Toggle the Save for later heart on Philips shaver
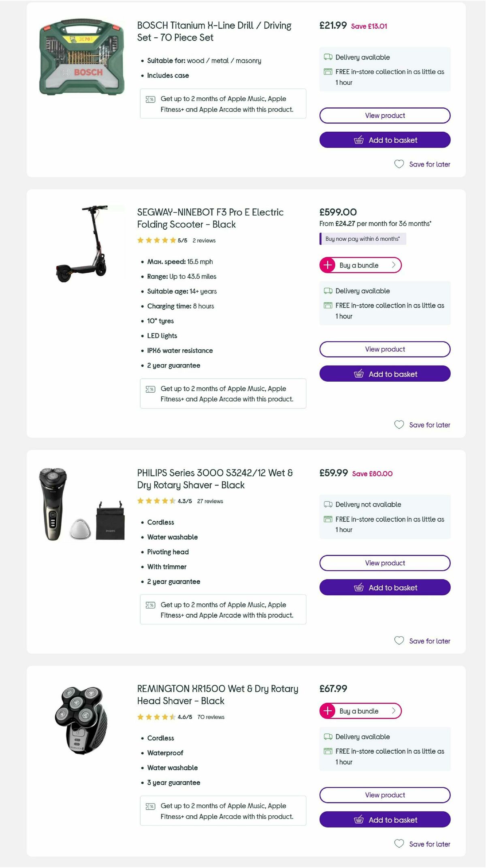This screenshot has width=486, height=868. point(399,641)
